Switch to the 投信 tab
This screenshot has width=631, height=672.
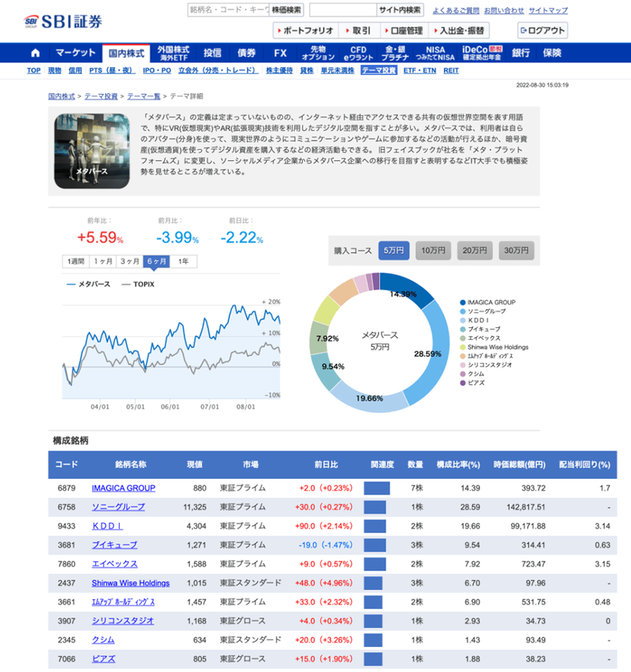click(212, 53)
